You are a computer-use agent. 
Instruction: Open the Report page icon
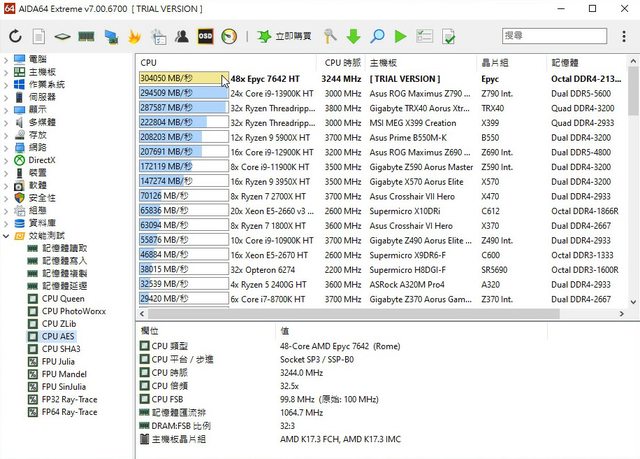click(38, 37)
